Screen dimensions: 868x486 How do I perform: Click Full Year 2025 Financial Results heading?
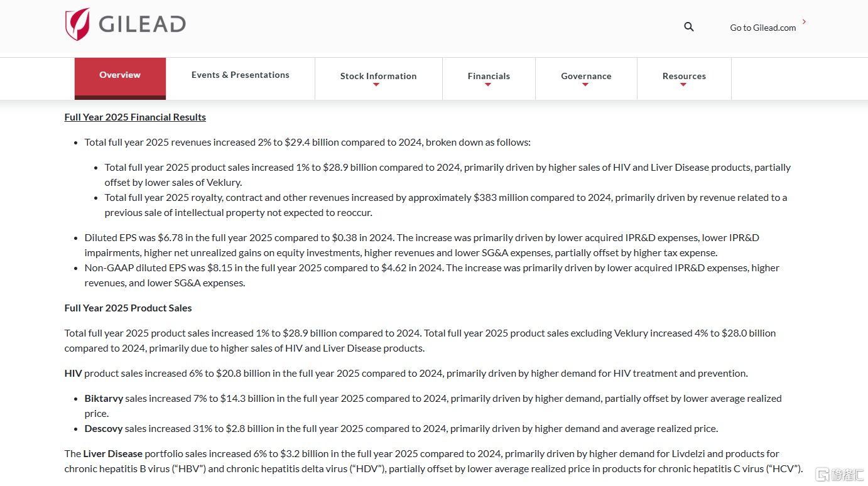pos(135,117)
